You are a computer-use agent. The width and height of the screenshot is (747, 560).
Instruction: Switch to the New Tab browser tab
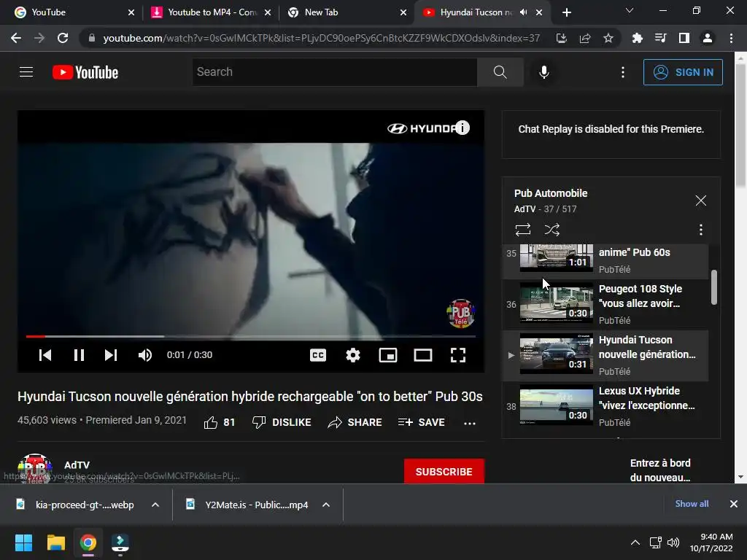click(x=347, y=12)
